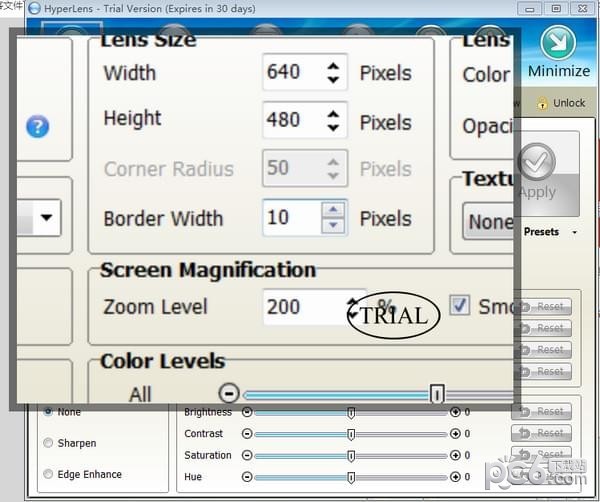Screen dimensions: 600x502
Task: Click the Hue slider handle
Action: [351, 478]
